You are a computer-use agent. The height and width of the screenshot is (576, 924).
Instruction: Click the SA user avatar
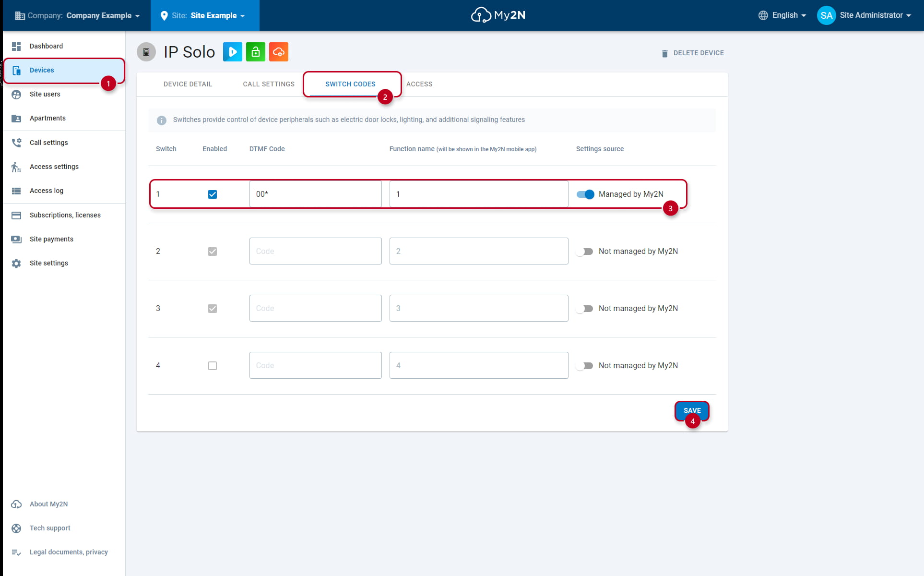[826, 15]
